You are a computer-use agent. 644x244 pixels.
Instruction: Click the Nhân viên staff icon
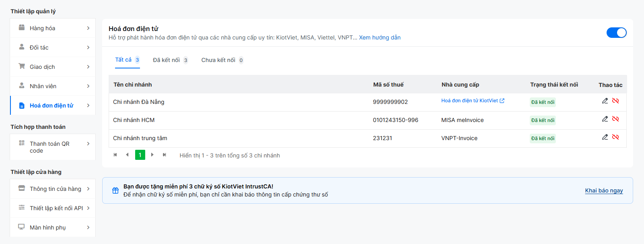tap(22, 86)
